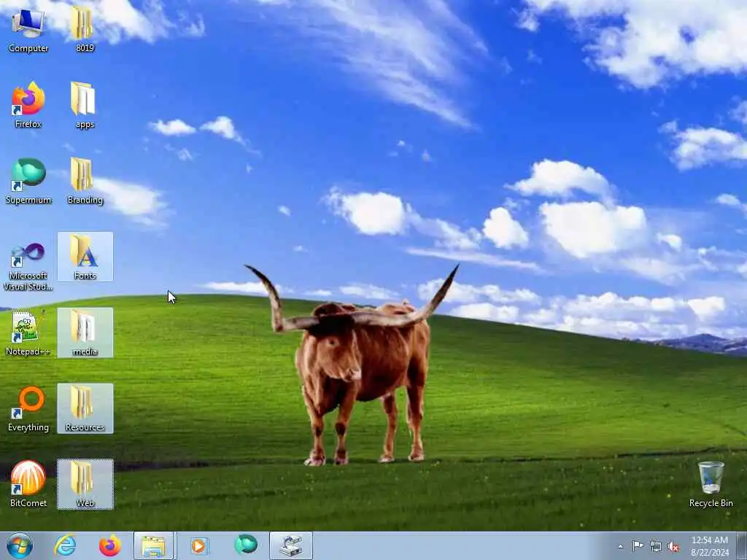Select the Microsoft Visual Studio shortcut
The height and width of the screenshot is (560, 747).
pyautogui.click(x=28, y=266)
